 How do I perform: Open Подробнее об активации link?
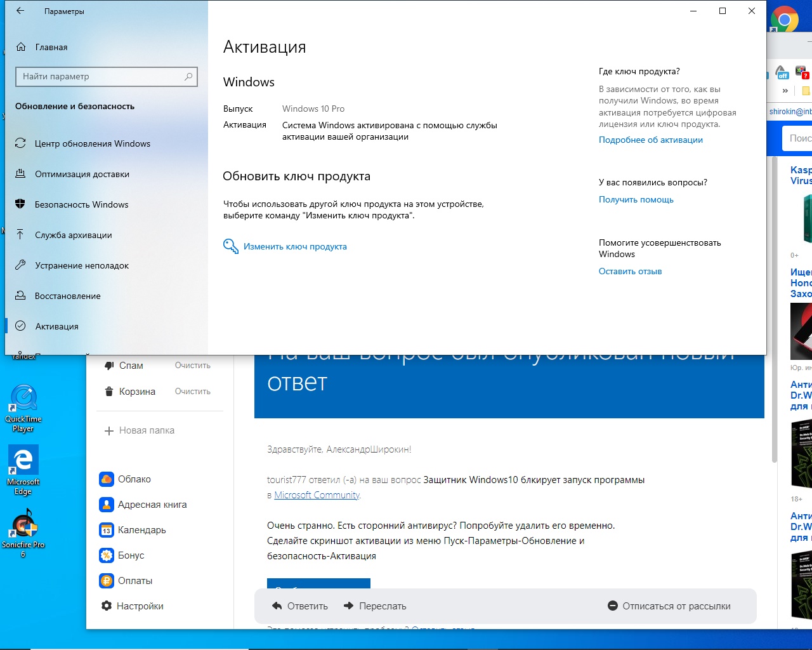pyautogui.click(x=651, y=140)
